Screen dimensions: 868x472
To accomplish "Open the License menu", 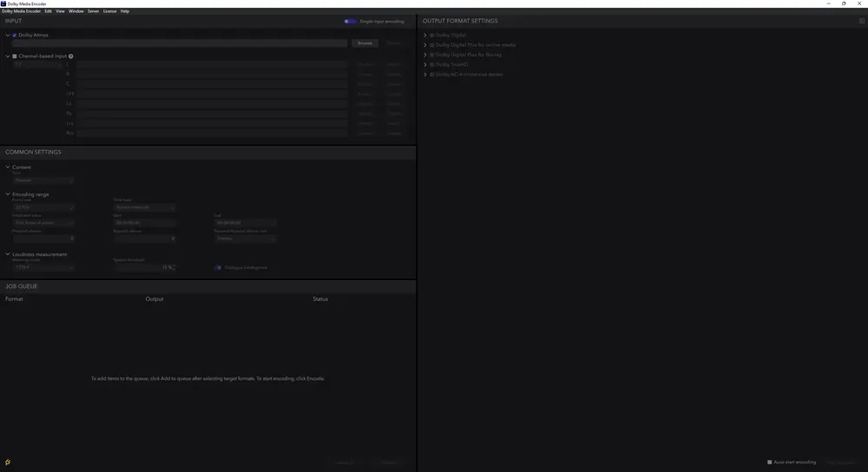I will click(x=109, y=11).
